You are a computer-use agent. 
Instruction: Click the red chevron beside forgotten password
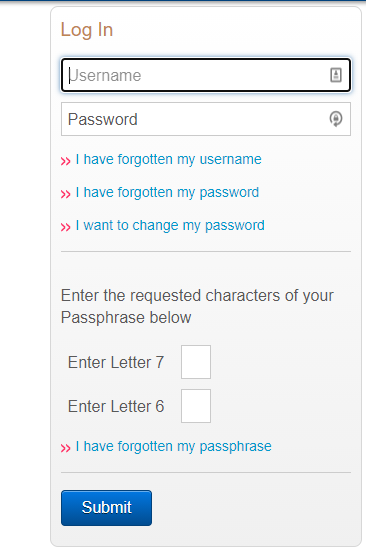click(x=65, y=194)
